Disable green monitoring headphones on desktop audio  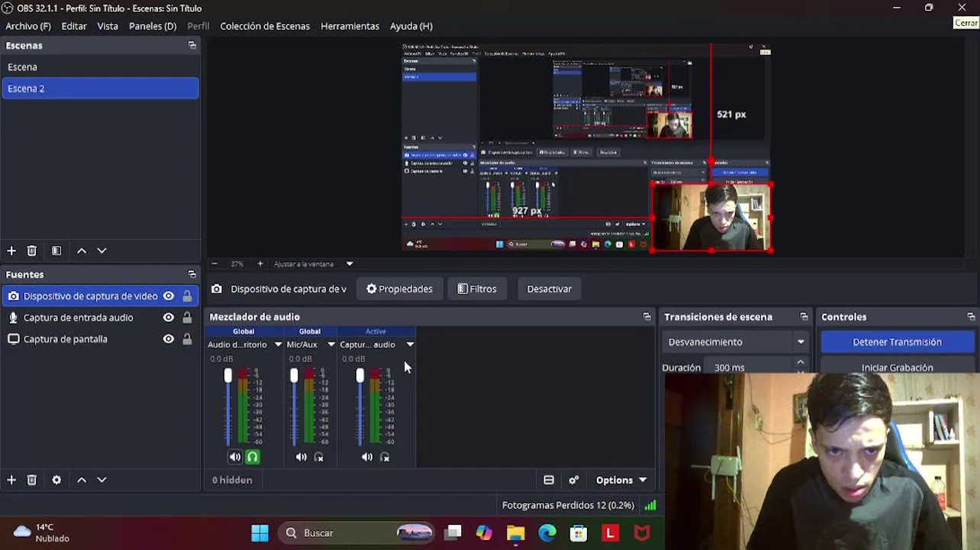253,457
